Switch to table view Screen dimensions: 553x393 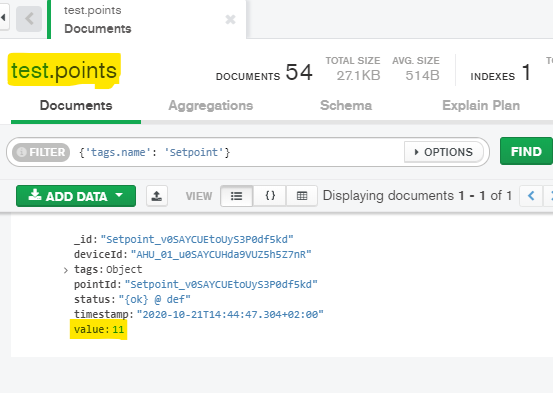coord(302,196)
